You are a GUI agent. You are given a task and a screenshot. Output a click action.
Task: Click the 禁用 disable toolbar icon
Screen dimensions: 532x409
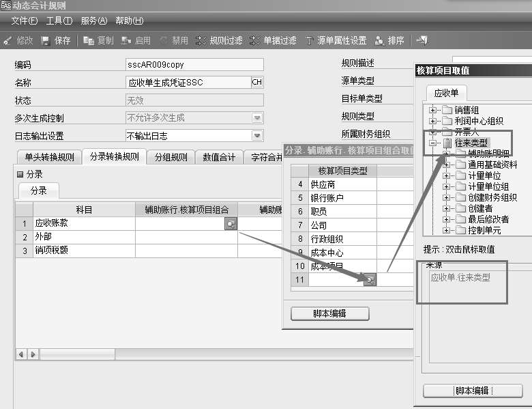pyautogui.click(x=164, y=41)
